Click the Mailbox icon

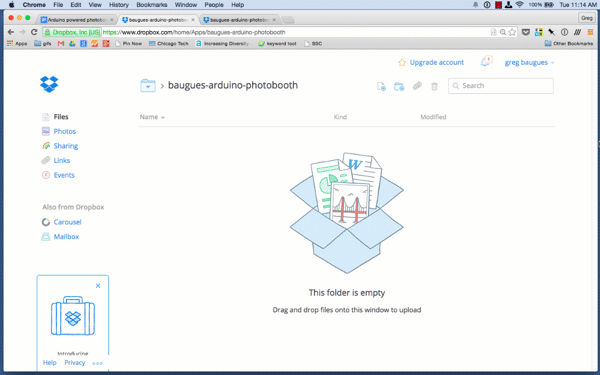[46, 236]
